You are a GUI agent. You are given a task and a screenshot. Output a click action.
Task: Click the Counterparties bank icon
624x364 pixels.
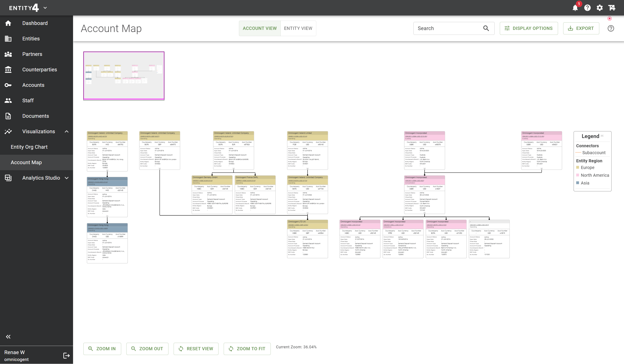pos(8,70)
